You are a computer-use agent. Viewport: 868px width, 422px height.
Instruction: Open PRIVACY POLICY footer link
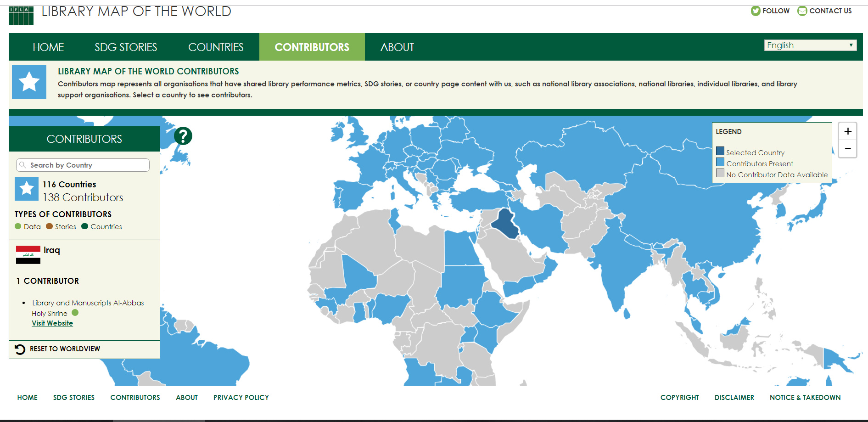tap(241, 398)
